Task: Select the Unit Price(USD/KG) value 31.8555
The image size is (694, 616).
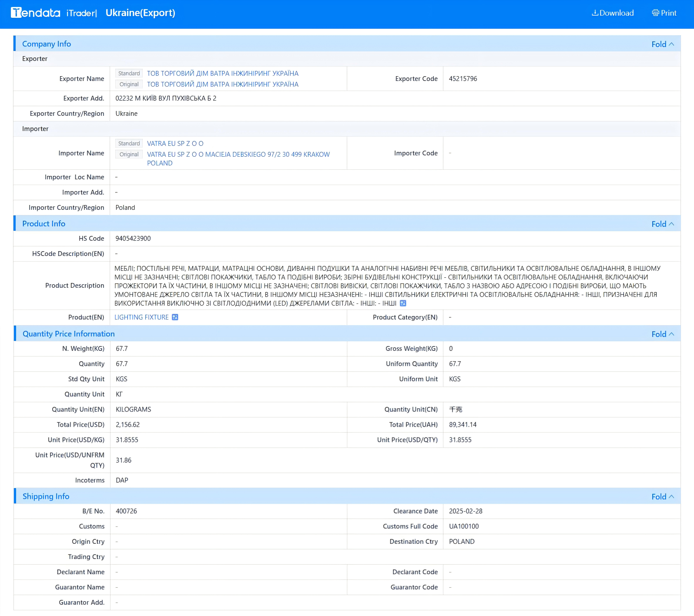Action: [x=127, y=440]
